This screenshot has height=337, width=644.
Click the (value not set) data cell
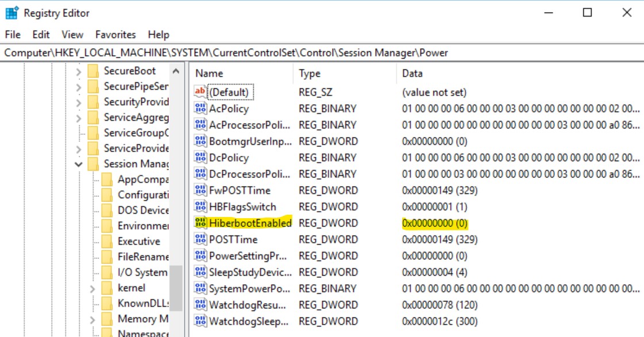(434, 92)
